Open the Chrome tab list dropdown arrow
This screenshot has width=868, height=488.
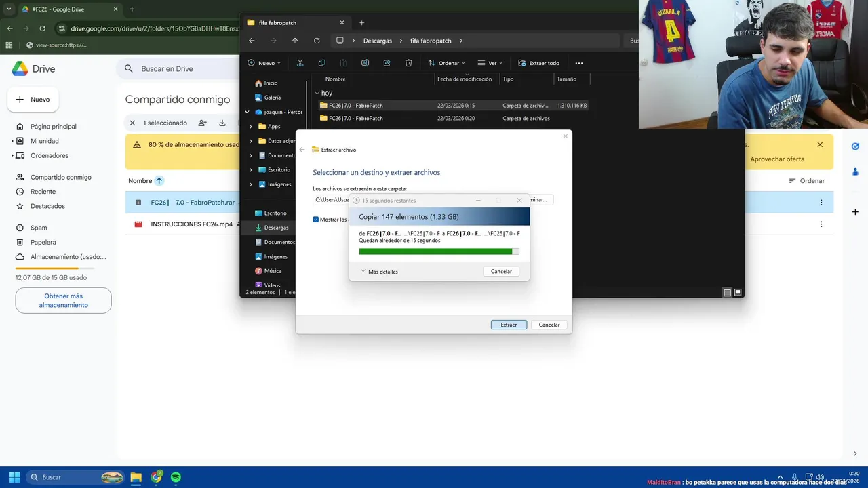(x=9, y=9)
